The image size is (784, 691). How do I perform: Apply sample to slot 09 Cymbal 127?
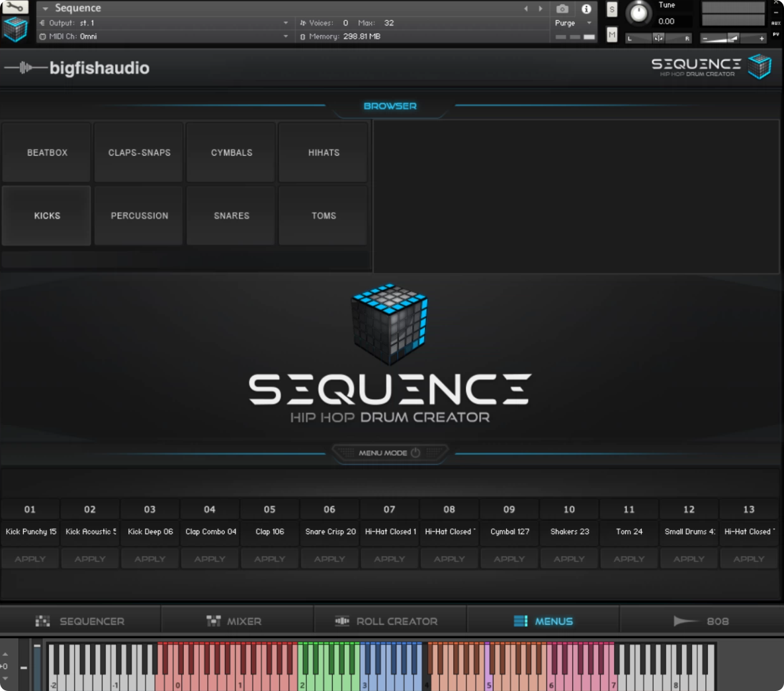(509, 559)
